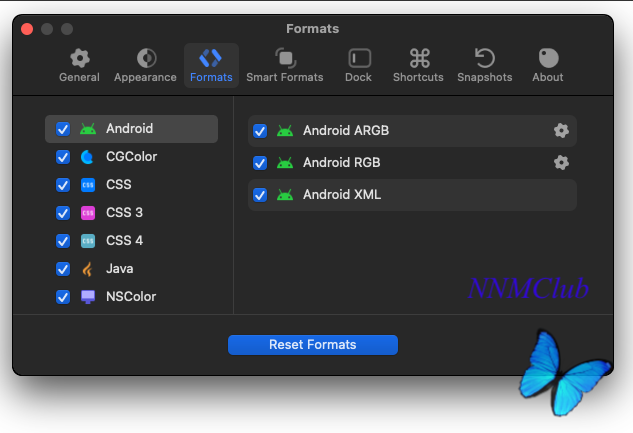The image size is (633, 433).
Task: Click the orange Java flame icon
Action: (87, 269)
